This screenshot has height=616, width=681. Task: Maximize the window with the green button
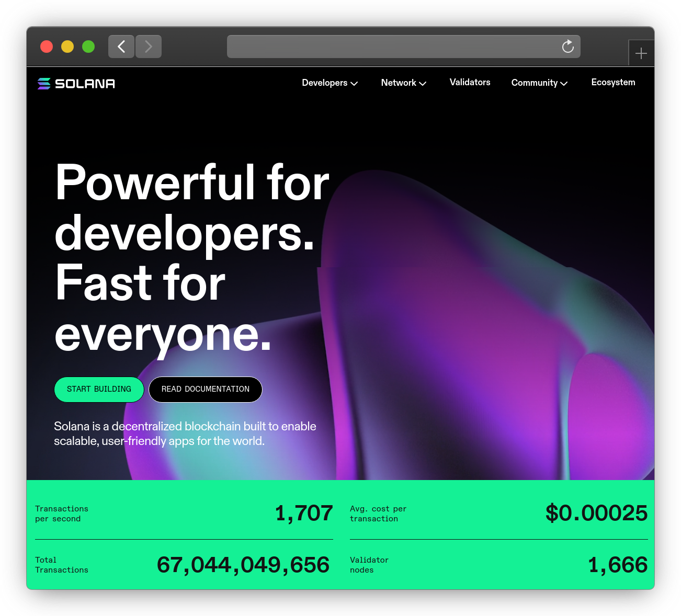pos(88,47)
